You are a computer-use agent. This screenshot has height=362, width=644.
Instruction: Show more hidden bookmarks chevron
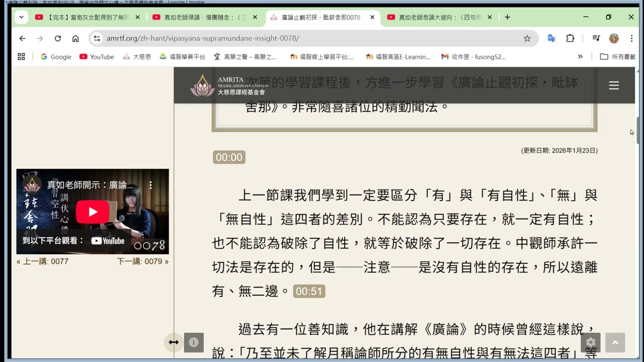(580, 57)
